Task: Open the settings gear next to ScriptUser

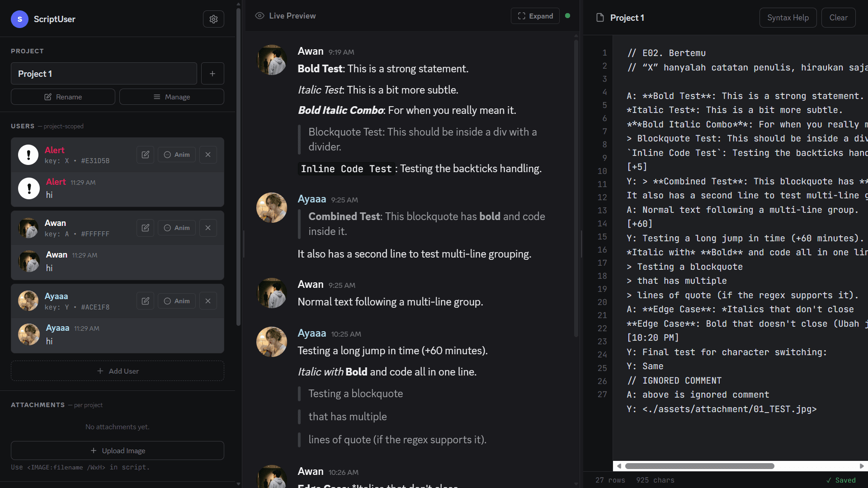Action: [213, 19]
